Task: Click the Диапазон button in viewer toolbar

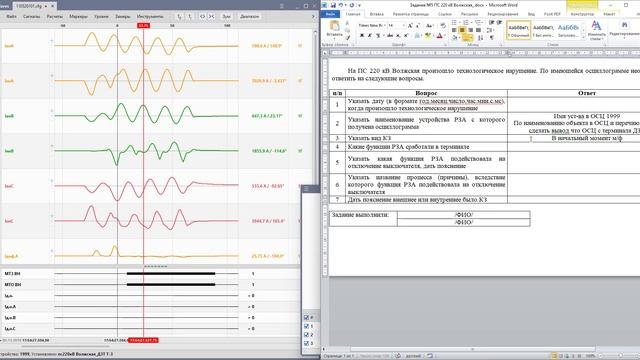Action: tap(249, 17)
